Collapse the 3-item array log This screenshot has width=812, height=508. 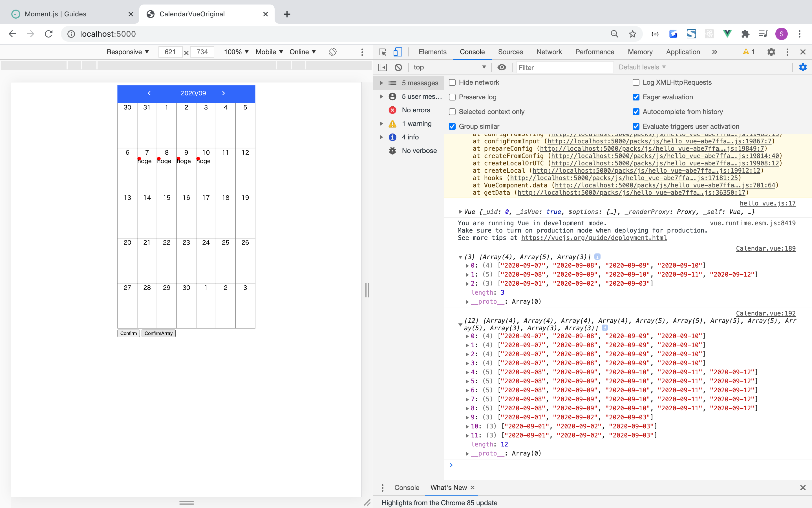pos(460,257)
